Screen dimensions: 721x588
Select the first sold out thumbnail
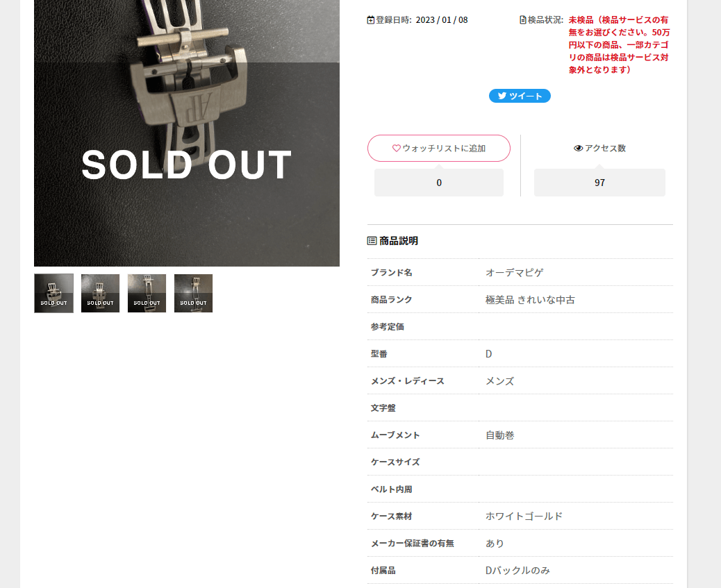coord(53,294)
